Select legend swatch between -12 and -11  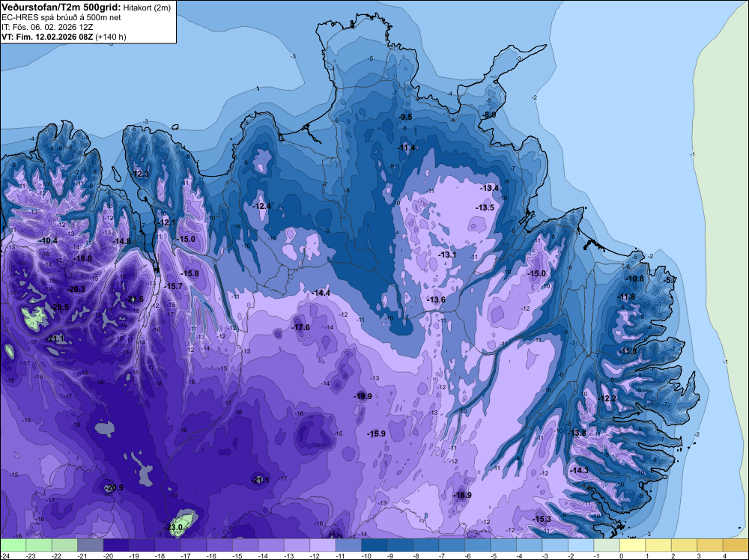point(323,545)
